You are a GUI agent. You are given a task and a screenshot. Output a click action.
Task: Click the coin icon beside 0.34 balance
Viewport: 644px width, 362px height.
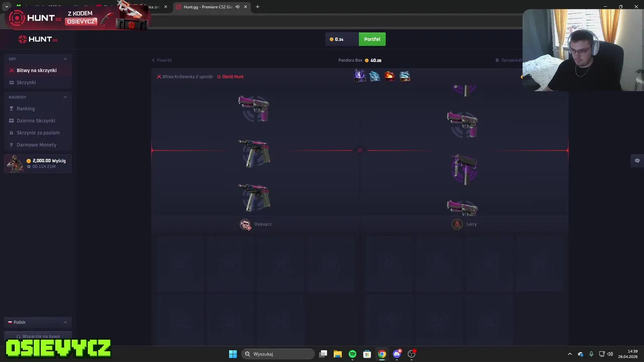point(332,39)
